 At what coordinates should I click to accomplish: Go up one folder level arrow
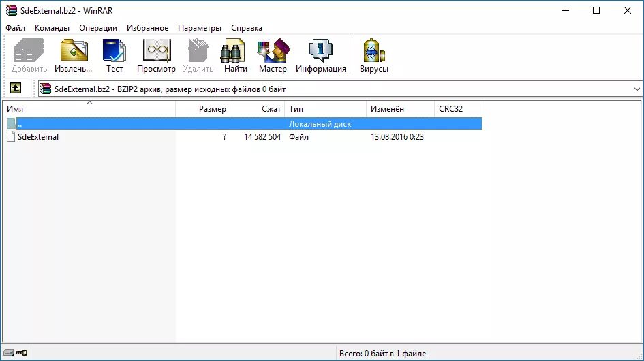16,89
